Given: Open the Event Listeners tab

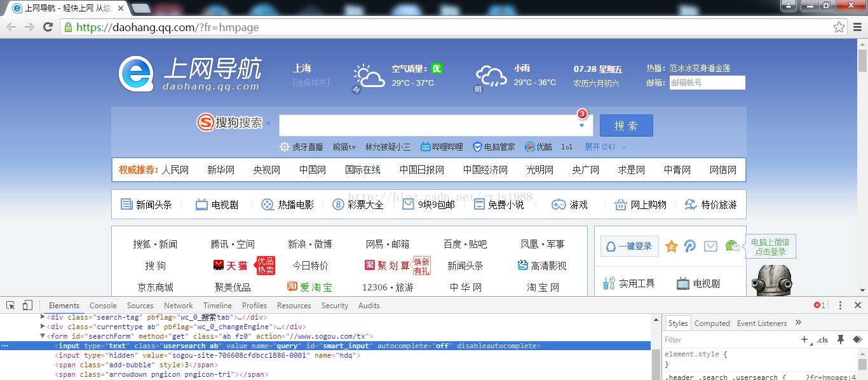Looking at the screenshot, I should (x=762, y=323).
